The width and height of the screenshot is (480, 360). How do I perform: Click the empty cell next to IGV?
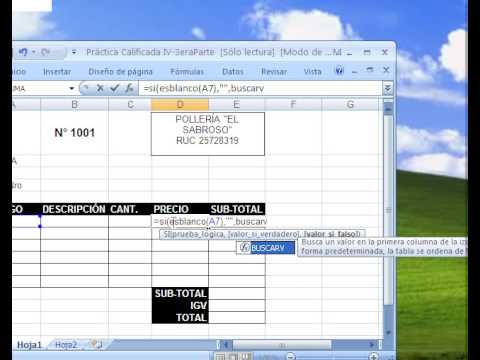(x=237, y=305)
